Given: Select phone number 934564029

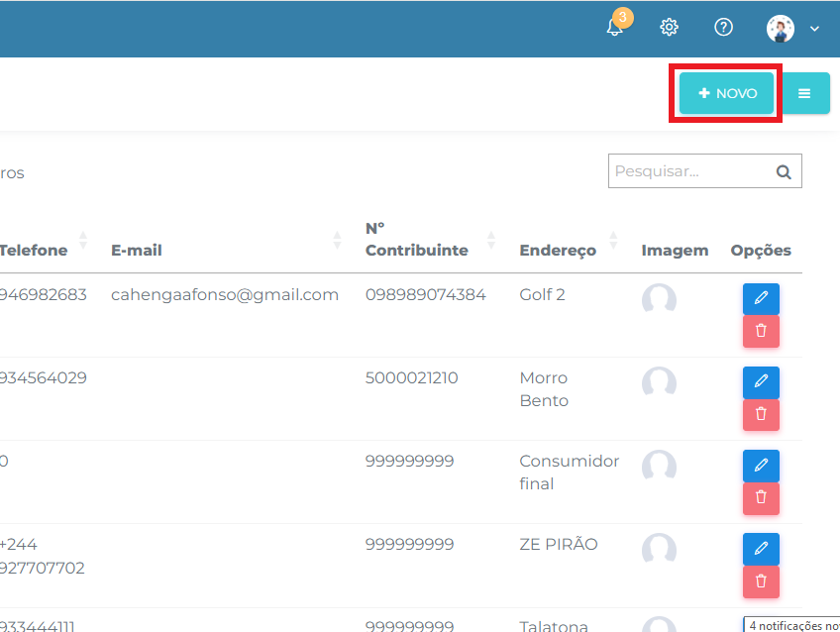Looking at the screenshot, I should click(x=43, y=378).
